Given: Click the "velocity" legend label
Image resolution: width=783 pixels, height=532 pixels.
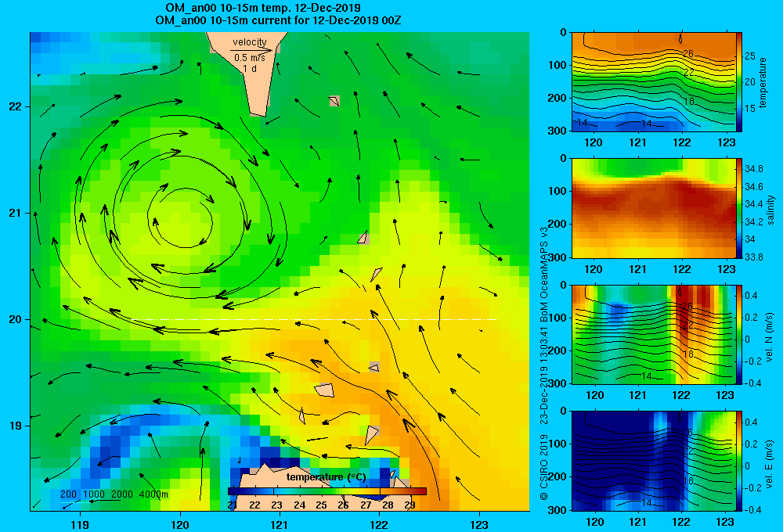Looking at the screenshot, I should 250,42.
